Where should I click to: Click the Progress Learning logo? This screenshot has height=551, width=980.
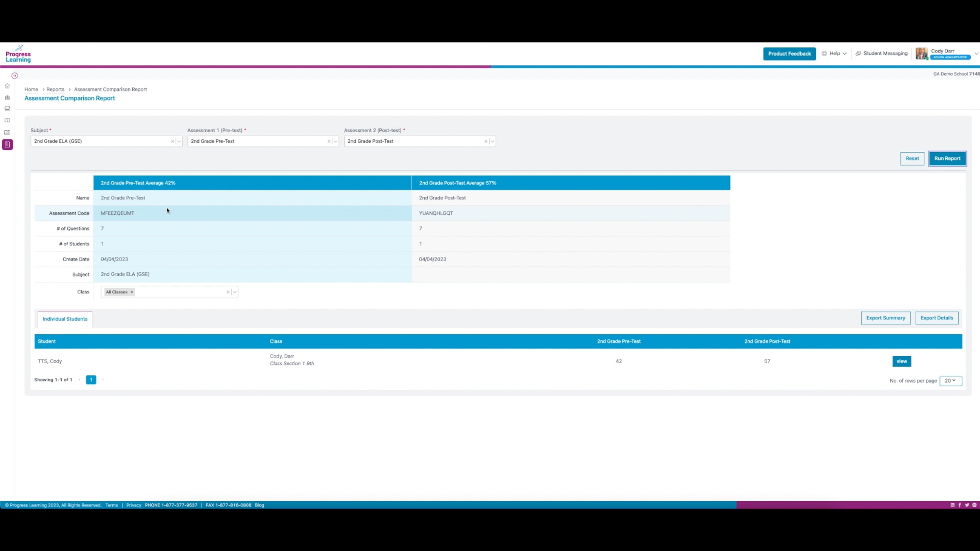[x=18, y=54]
